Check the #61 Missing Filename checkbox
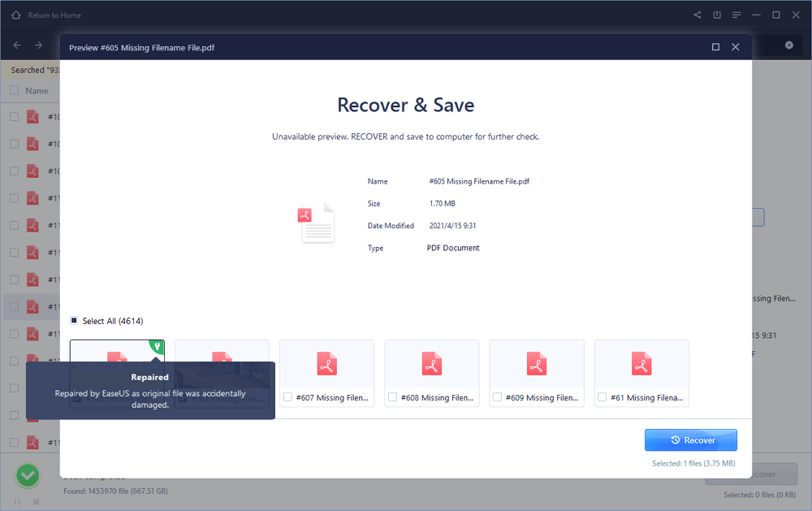Screen dimensions: 812x511 (x=603, y=397)
